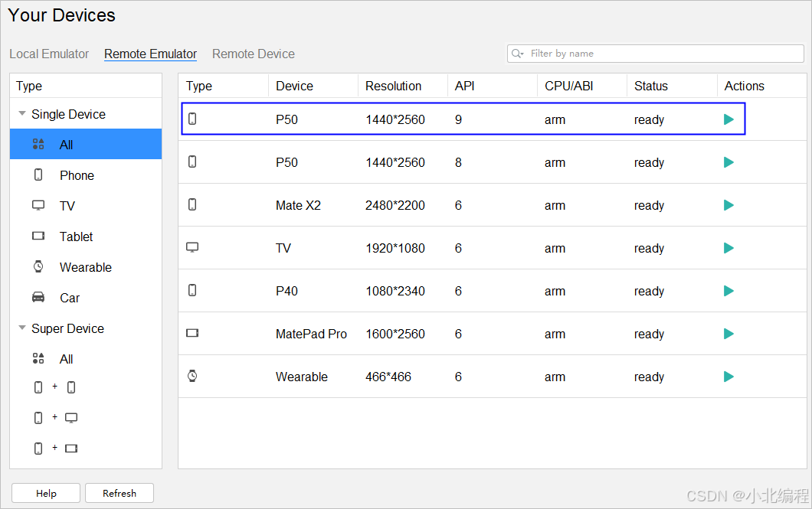812x509 pixels.
Task: Click the 466*466 resolution cell
Action: coord(388,377)
